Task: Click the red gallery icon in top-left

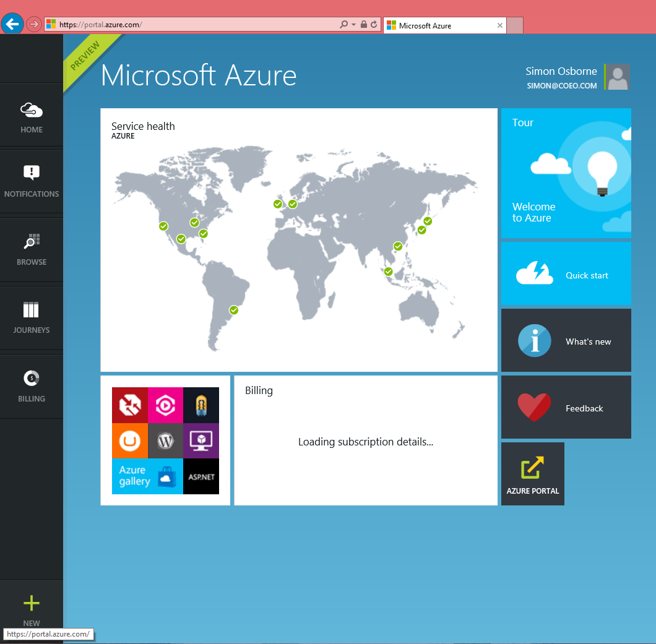Action: click(x=130, y=405)
